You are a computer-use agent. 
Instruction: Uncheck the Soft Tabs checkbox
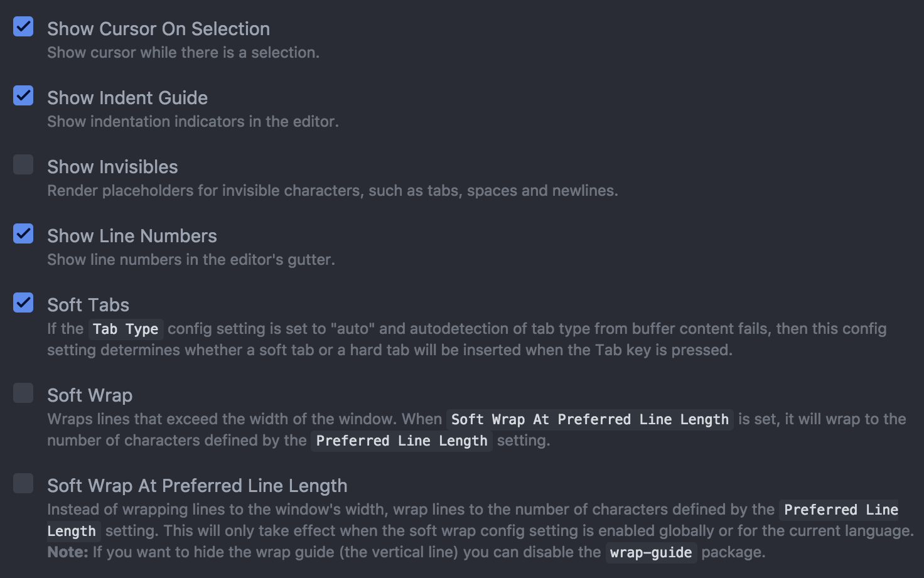23,302
